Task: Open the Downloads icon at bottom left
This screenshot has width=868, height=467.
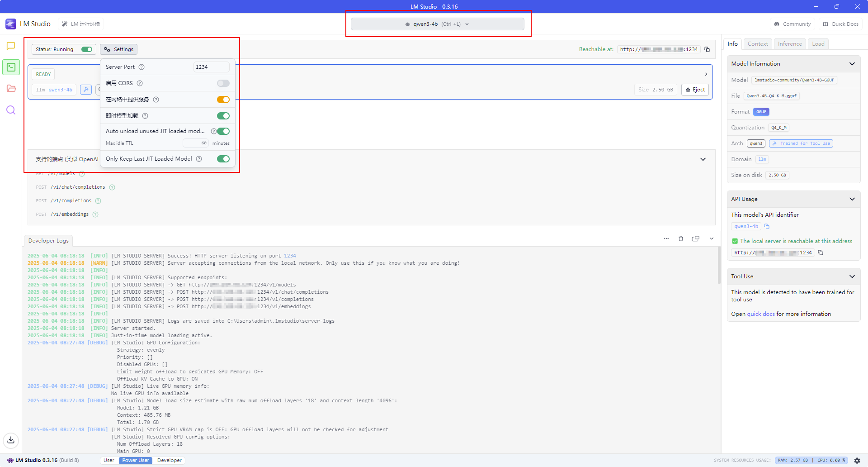Action: [11, 440]
